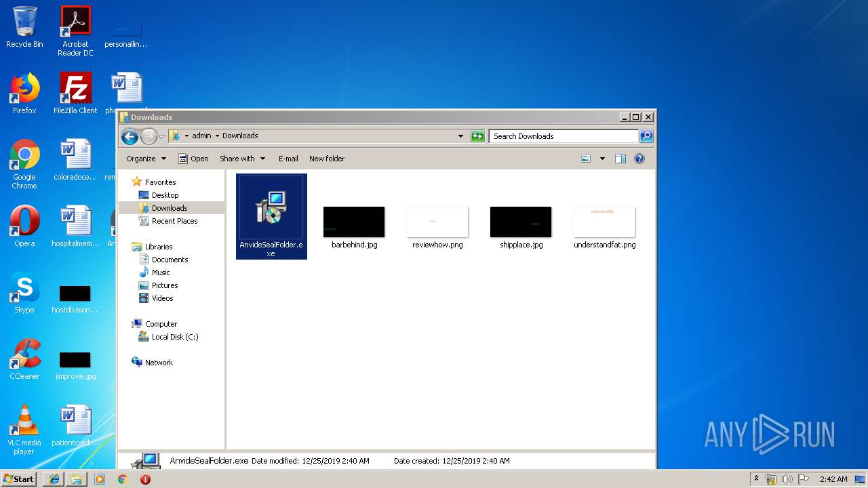This screenshot has height=488, width=868.
Task: Select Libraries in the navigation pane
Action: (152, 247)
